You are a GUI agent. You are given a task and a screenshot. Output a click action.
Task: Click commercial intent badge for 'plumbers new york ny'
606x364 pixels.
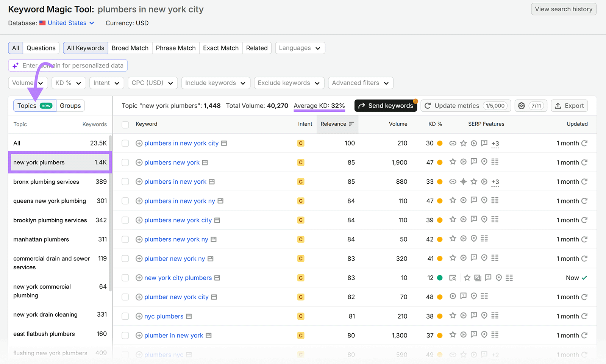click(x=301, y=239)
